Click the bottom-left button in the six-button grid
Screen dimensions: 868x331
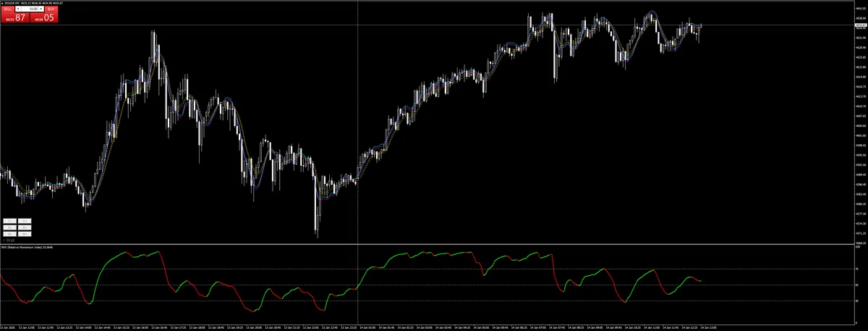(10, 234)
